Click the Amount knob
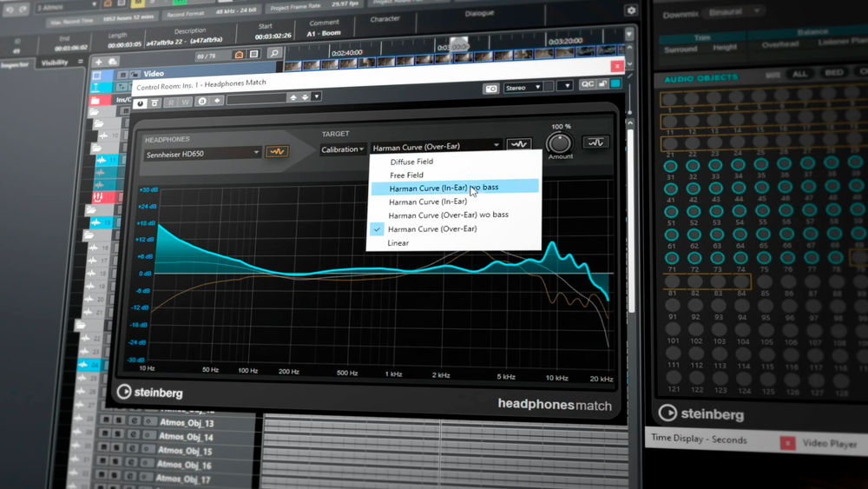This screenshot has height=489, width=868. click(561, 141)
